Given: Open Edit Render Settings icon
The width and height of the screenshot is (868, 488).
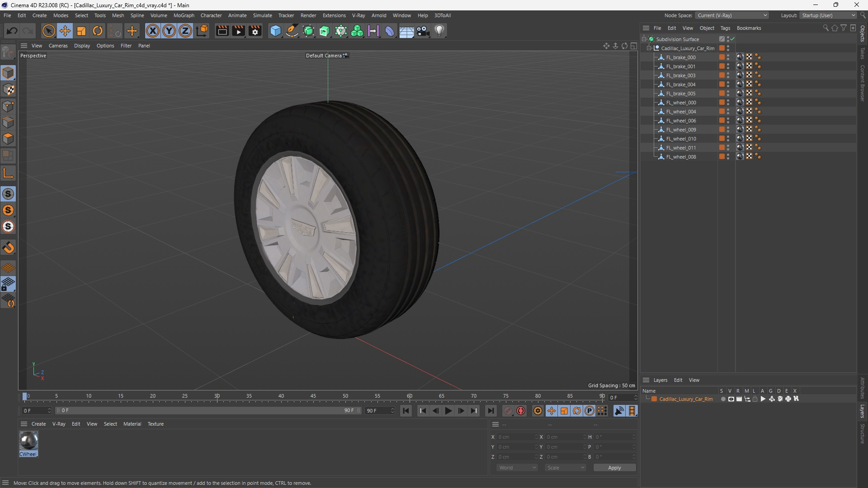Looking at the screenshot, I should (255, 31).
